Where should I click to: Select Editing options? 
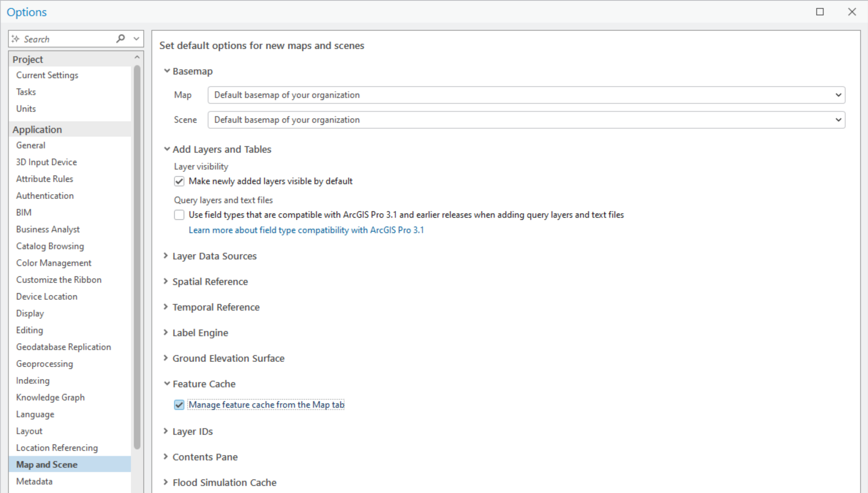coord(29,330)
